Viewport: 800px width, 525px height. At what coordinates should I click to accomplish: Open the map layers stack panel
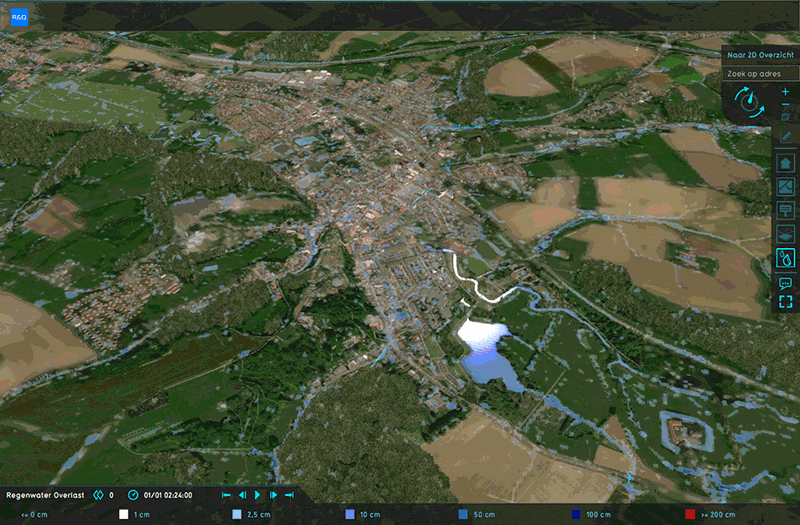785,235
